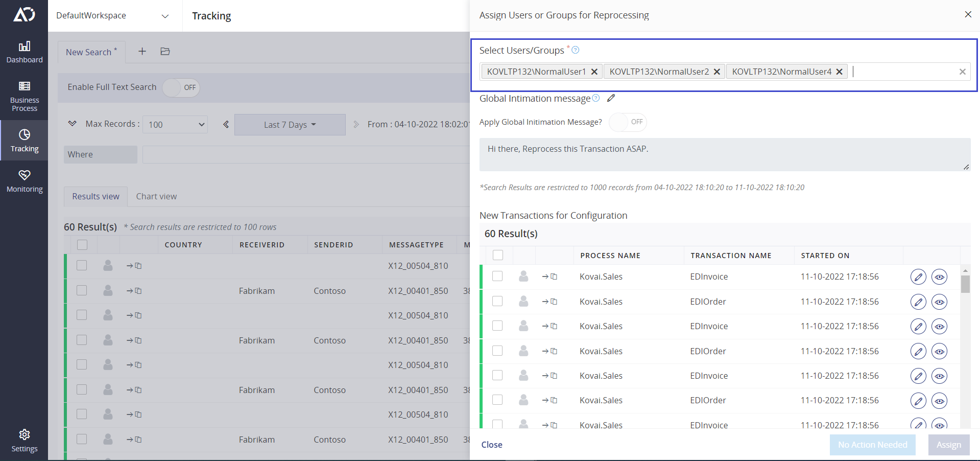Sort by PROCESS NAME column header
The width and height of the screenshot is (980, 461).
pos(610,256)
